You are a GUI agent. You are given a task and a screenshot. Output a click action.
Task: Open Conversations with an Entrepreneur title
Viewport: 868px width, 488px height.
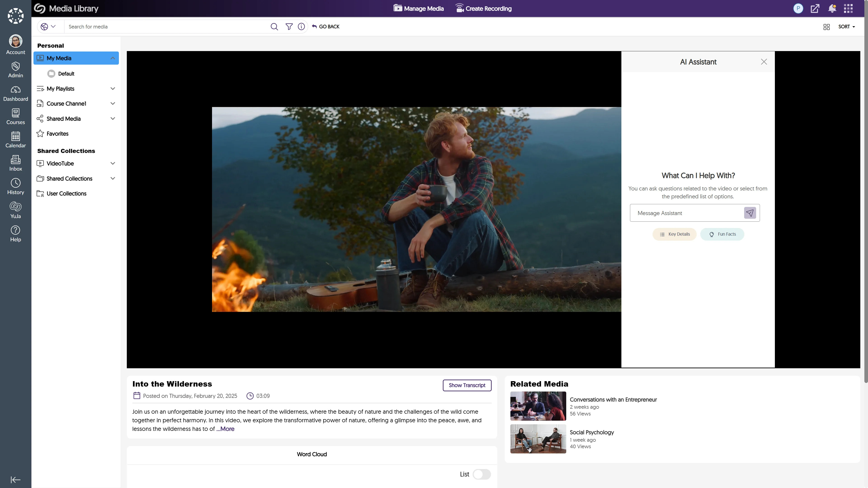point(613,400)
